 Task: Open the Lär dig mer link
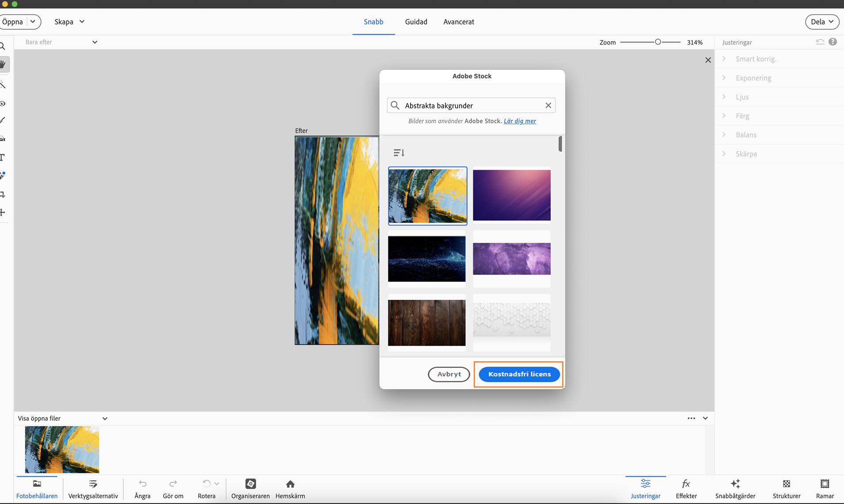tap(520, 121)
